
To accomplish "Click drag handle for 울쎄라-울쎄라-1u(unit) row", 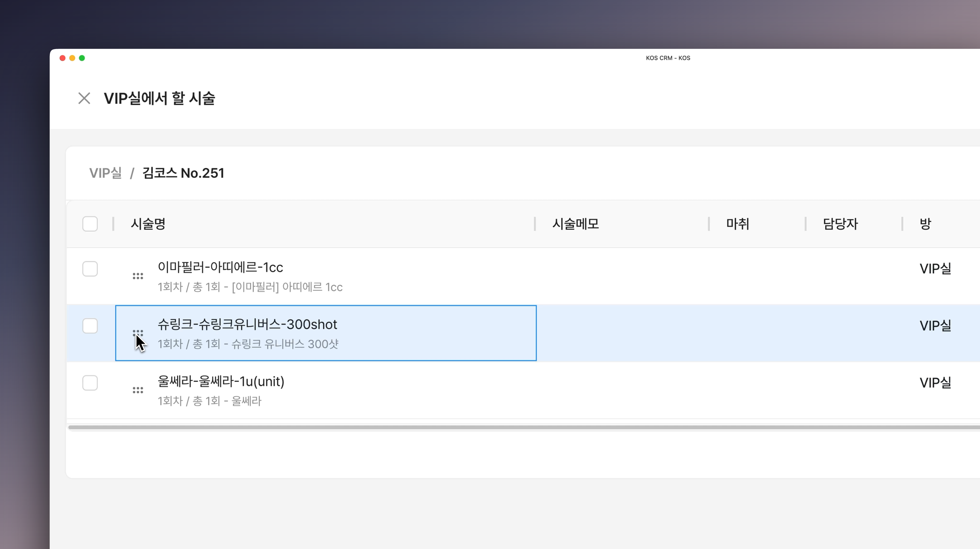I will click(x=138, y=390).
